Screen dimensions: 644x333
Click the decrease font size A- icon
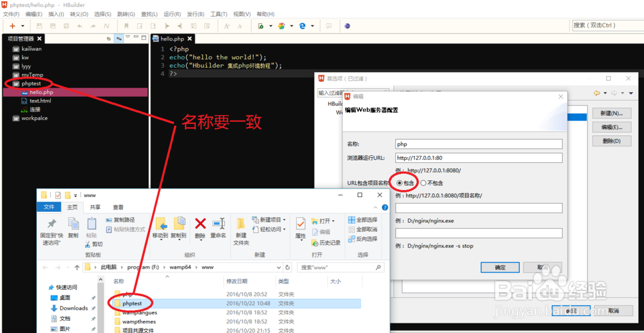(240, 26)
